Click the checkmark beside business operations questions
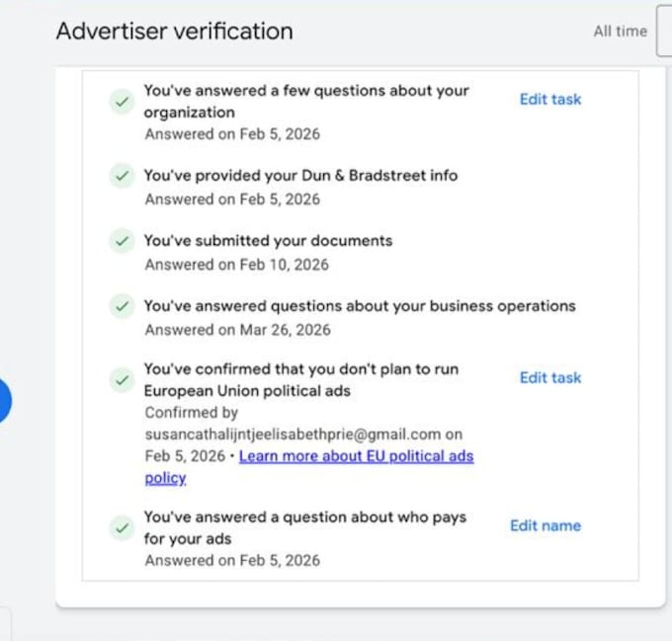 [x=123, y=306]
